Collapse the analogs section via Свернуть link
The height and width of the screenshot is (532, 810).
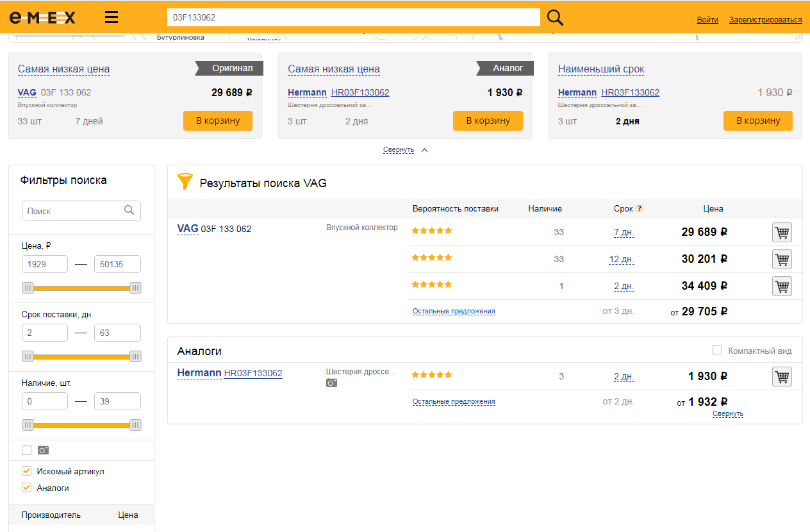pyautogui.click(x=728, y=414)
